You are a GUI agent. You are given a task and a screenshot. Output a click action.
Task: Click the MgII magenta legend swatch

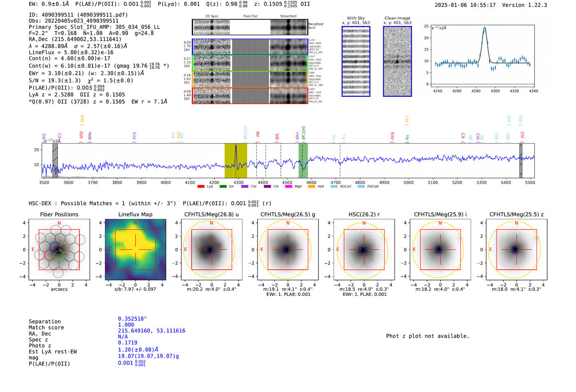click(288, 186)
